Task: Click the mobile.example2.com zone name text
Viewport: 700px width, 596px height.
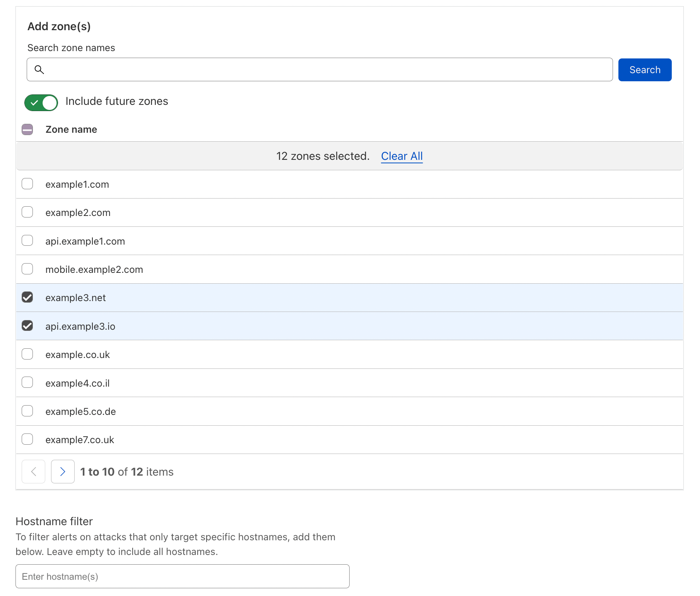Action: point(94,270)
